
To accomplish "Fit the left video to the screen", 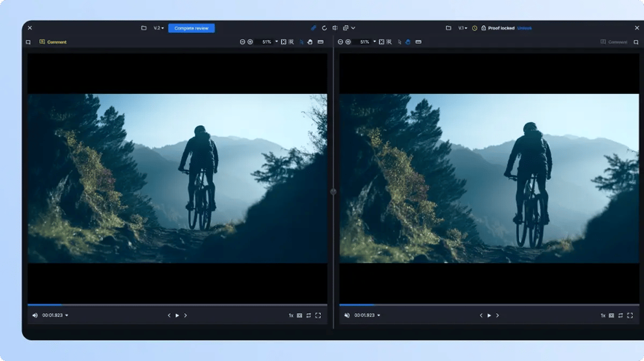I will [283, 41].
